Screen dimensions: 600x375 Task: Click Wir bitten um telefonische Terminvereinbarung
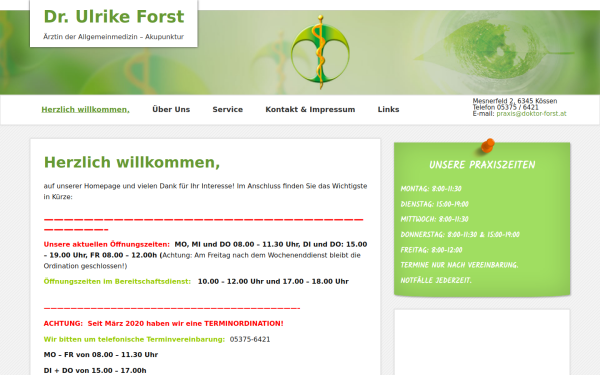pos(134,339)
